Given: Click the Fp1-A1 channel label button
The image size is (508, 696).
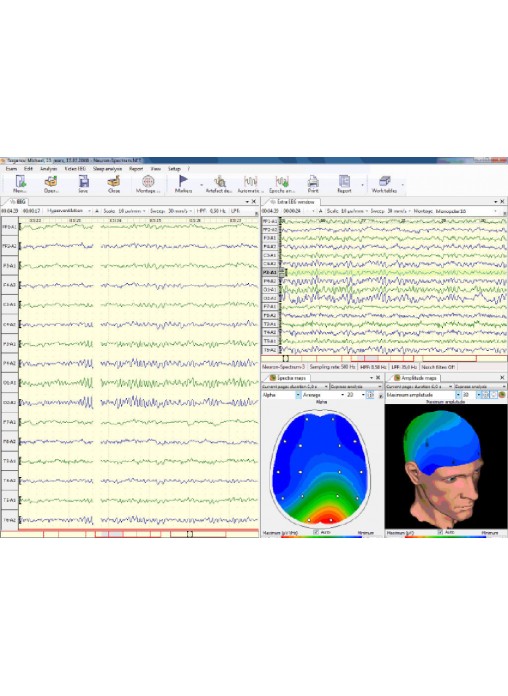Looking at the screenshot, I should point(9,227).
